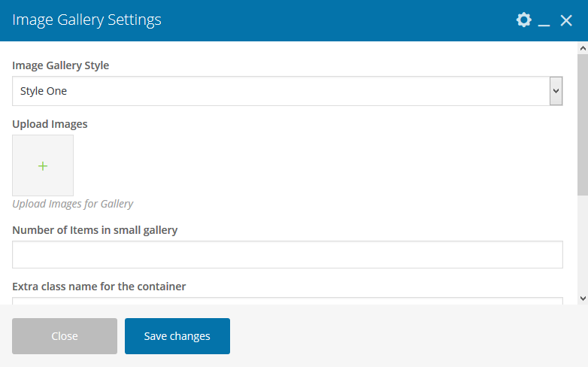Minimize the Image Gallery Settings panel
This screenshot has height=367, width=588.
point(544,22)
